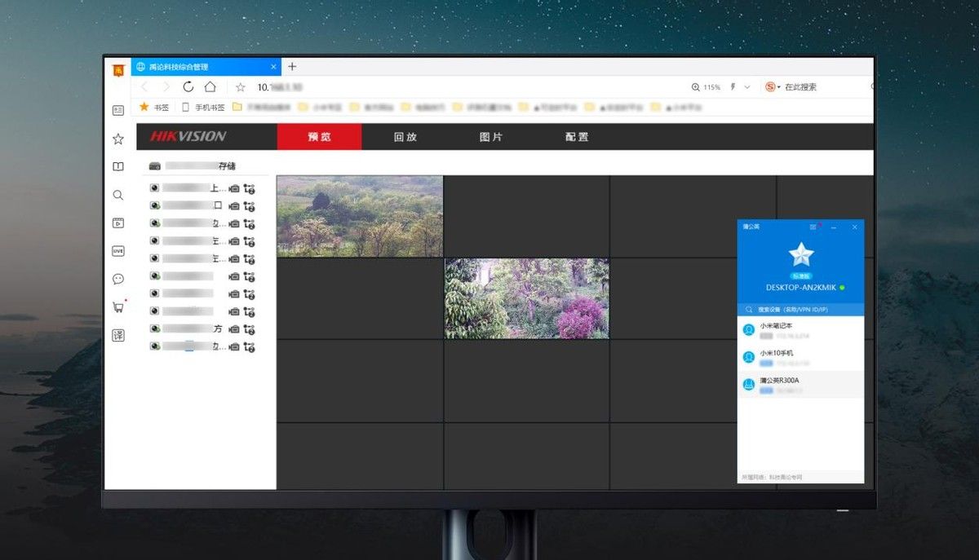The height and width of the screenshot is (560, 979).
Task: Go to browser home page icon
Action: (210, 87)
